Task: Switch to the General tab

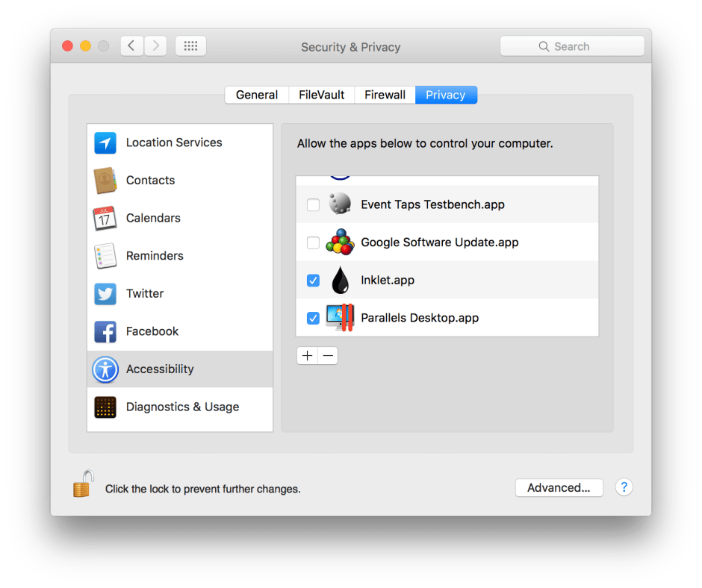Action: click(x=257, y=95)
